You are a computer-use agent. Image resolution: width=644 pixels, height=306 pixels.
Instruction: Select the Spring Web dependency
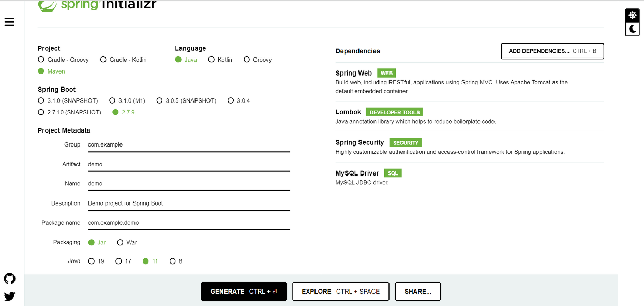pyautogui.click(x=469, y=82)
